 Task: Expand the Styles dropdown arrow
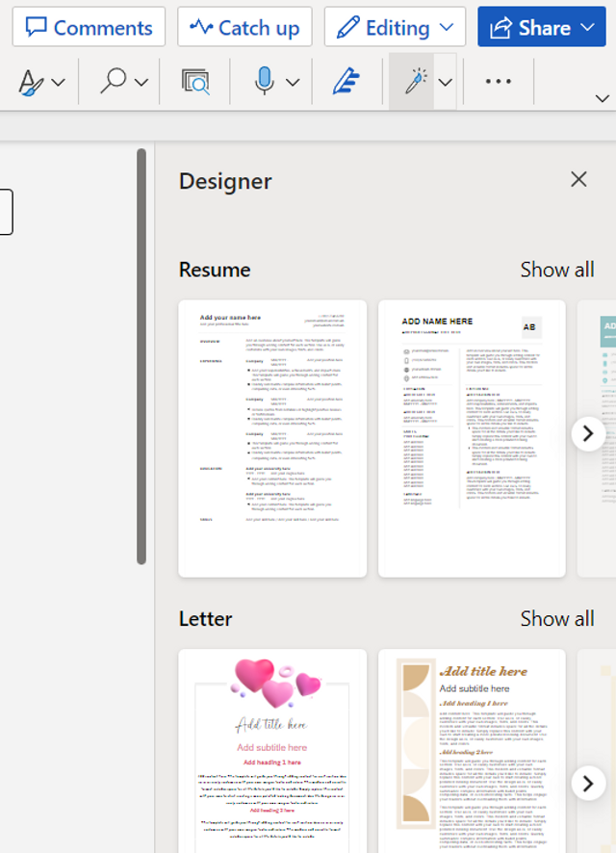click(58, 82)
